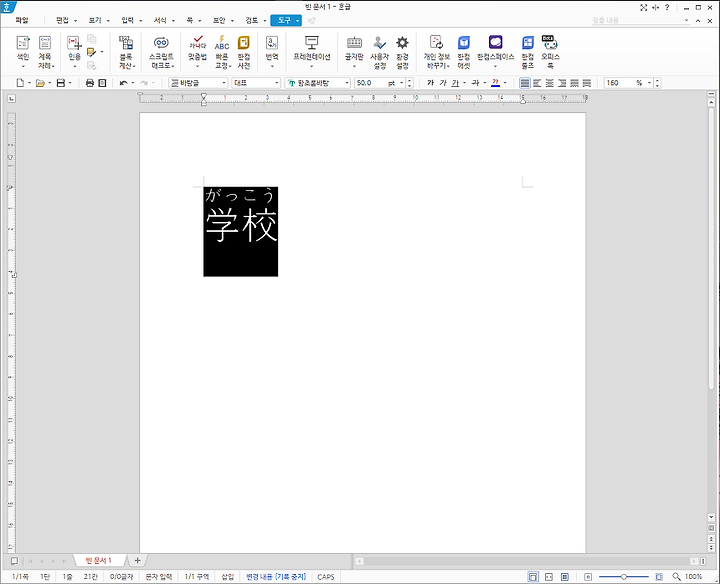Click the font color 가 swatch
The width and height of the screenshot is (720, 584).
tap(495, 83)
